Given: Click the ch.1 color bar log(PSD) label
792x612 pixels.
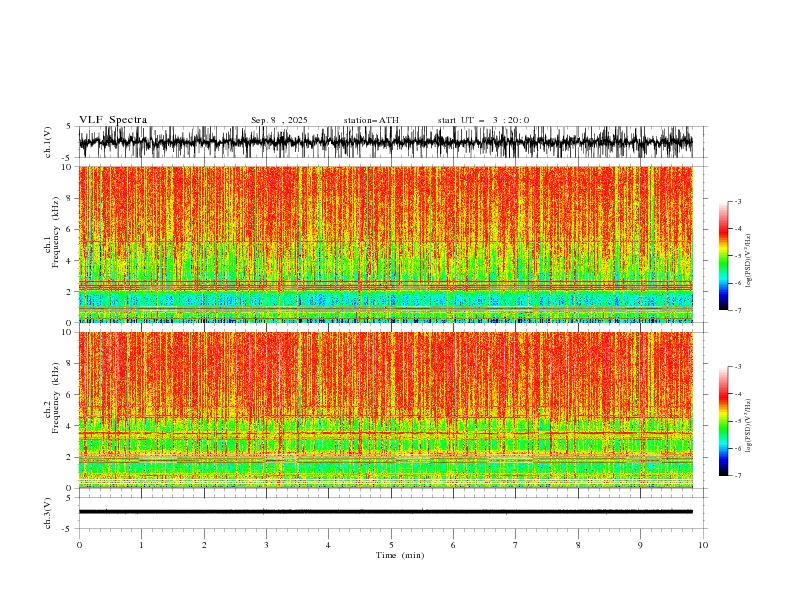Looking at the screenshot, I should pyautogui.click(x=749, y=261).
